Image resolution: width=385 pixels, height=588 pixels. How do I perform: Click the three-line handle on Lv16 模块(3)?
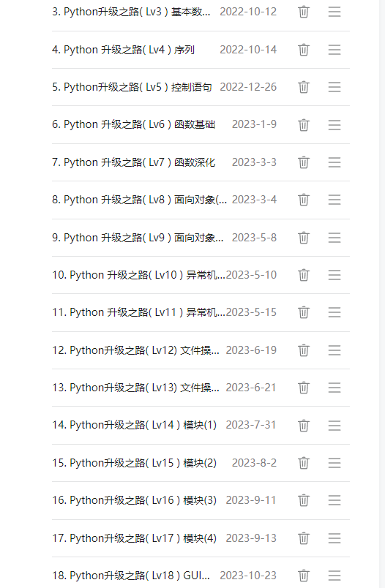pyautogui.click(x=334, y=500)
